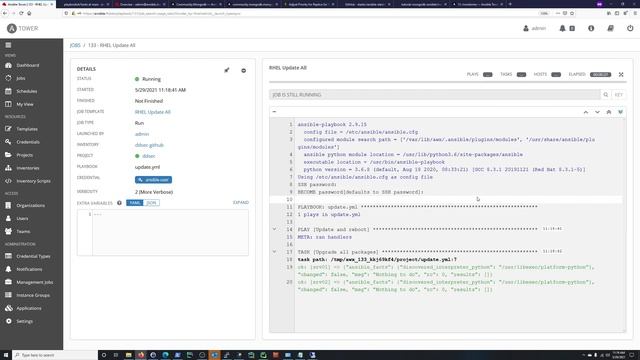Click the Settings gear icon

tap(8, 321)
